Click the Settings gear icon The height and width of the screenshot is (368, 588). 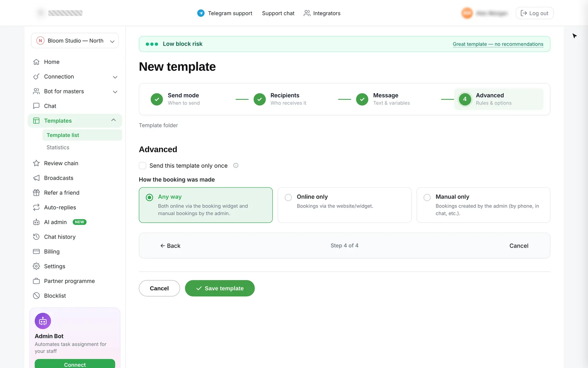(36, 266)
